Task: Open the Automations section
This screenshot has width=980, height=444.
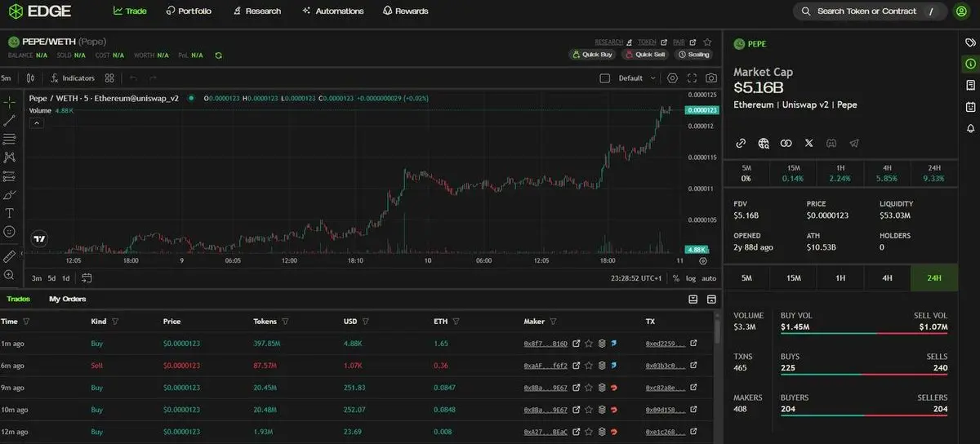Action: pyautogui.click(x=332, y=11)
